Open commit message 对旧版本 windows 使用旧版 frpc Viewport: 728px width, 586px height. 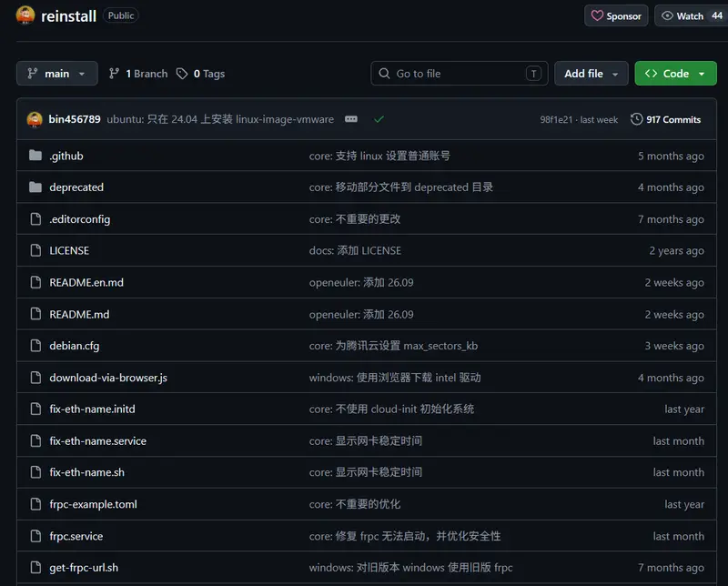tap(411, 568)
